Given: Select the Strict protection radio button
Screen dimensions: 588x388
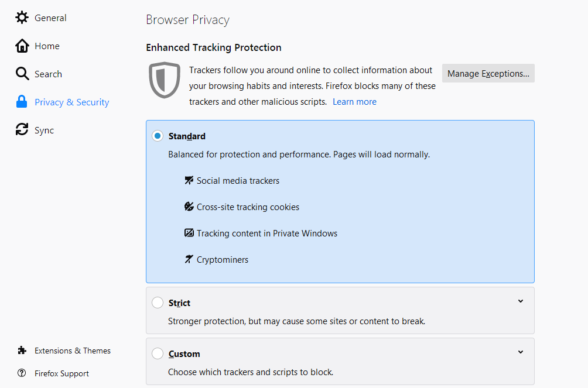Looking at the screenshot, I should click(x=158, y=303).
